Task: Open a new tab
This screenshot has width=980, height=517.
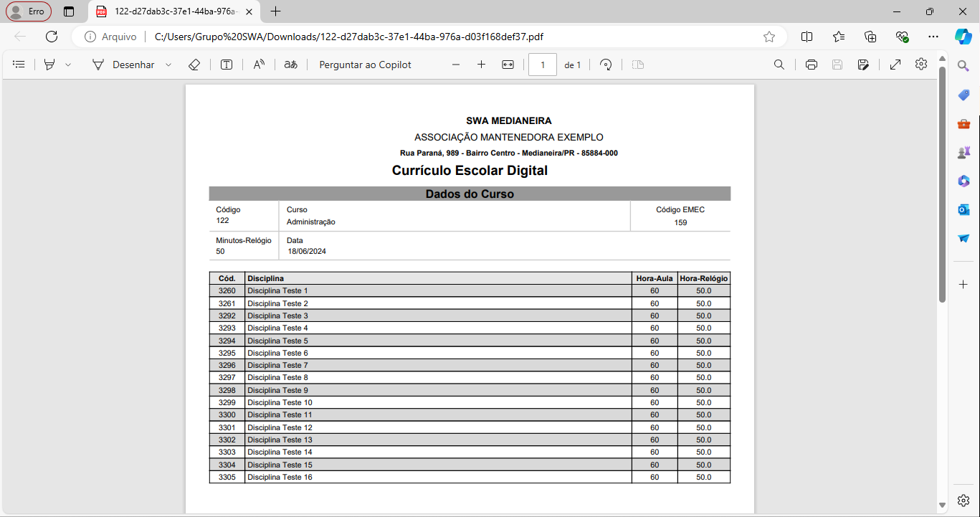Action: 275,11
